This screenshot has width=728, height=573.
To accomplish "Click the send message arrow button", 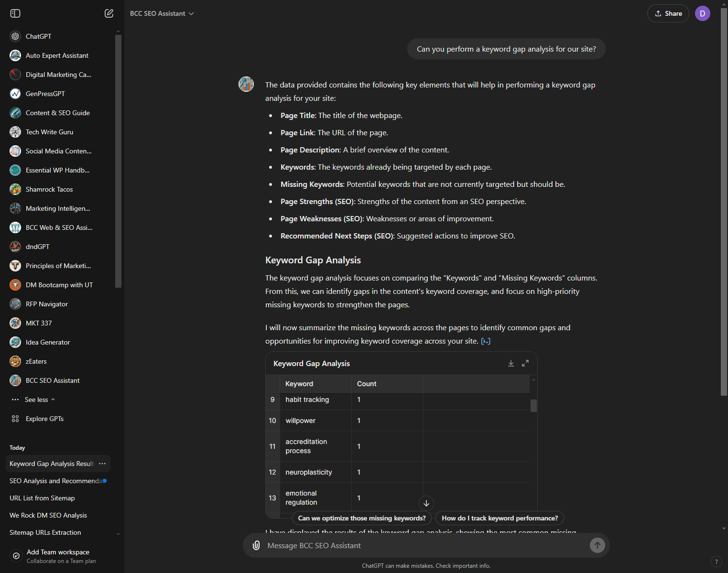I will point(597,545).
